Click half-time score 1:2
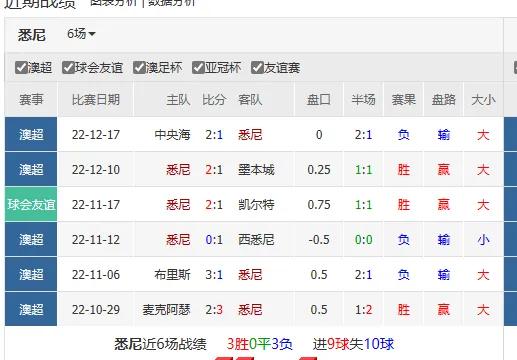This screenshot has width=517, height=360. point(363,310)
